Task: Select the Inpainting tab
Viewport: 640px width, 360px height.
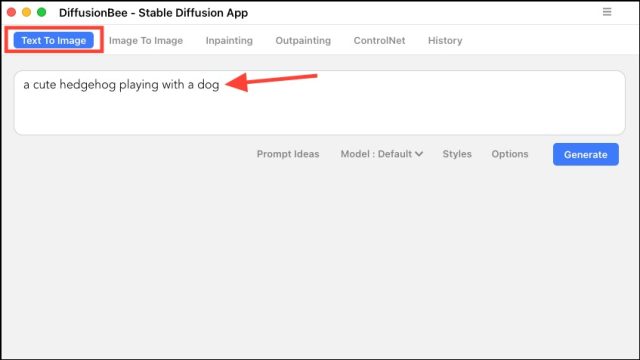Action: (229, 40)
